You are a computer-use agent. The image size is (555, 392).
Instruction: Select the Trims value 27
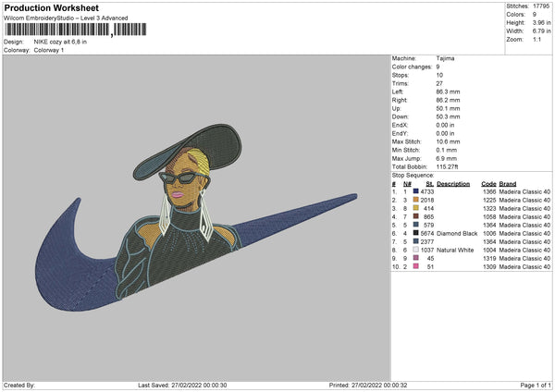[x=439, y=83]
